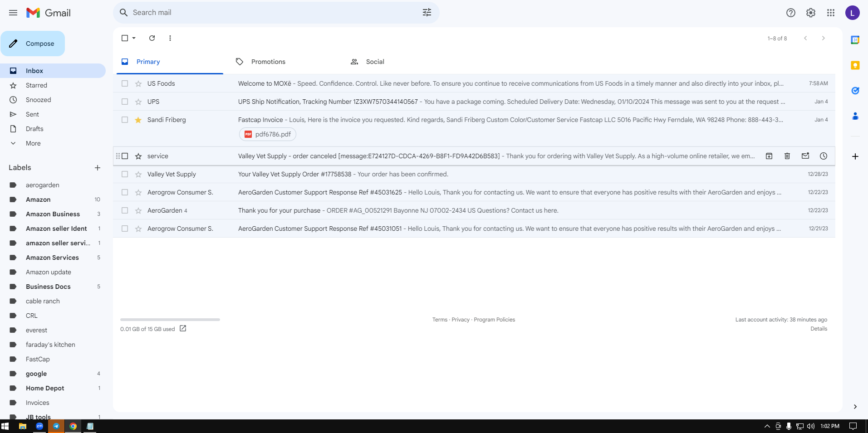The width and height of the screenshot is (868, 433).
Task: Open the Inbox folder
Action: pos(53,71)
